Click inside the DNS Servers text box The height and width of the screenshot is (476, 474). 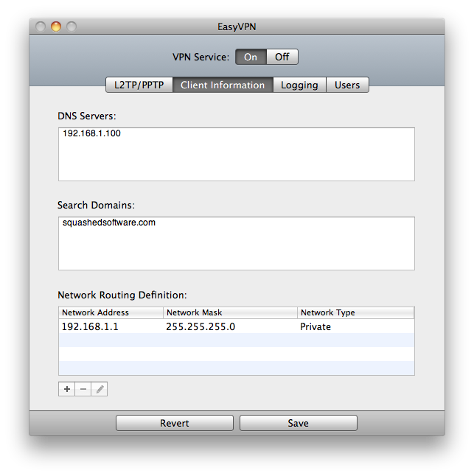pos(236,154)
